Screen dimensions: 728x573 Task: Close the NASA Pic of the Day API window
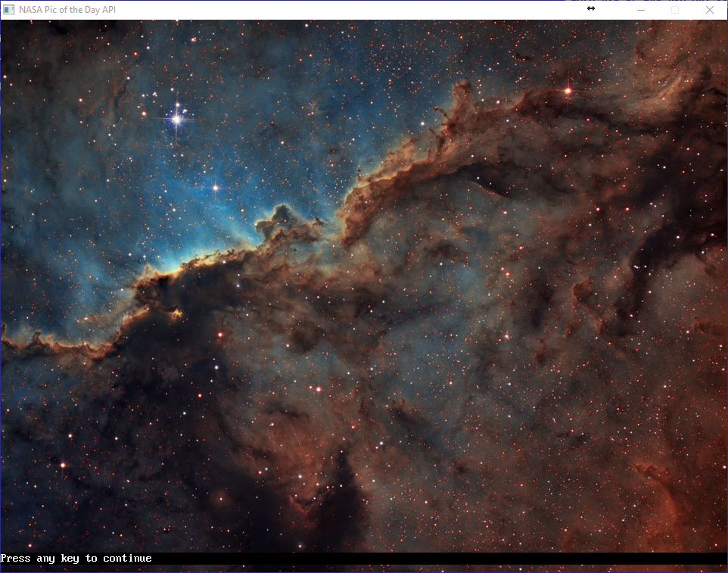[709, 10]
